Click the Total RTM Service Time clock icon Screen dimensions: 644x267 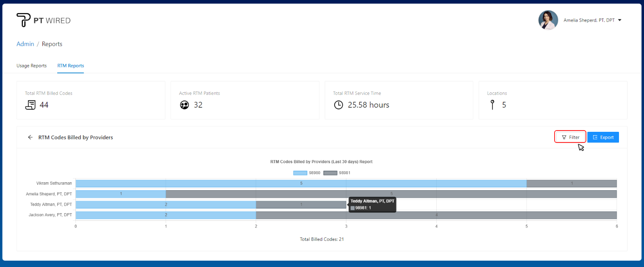[x=338, y=105]
